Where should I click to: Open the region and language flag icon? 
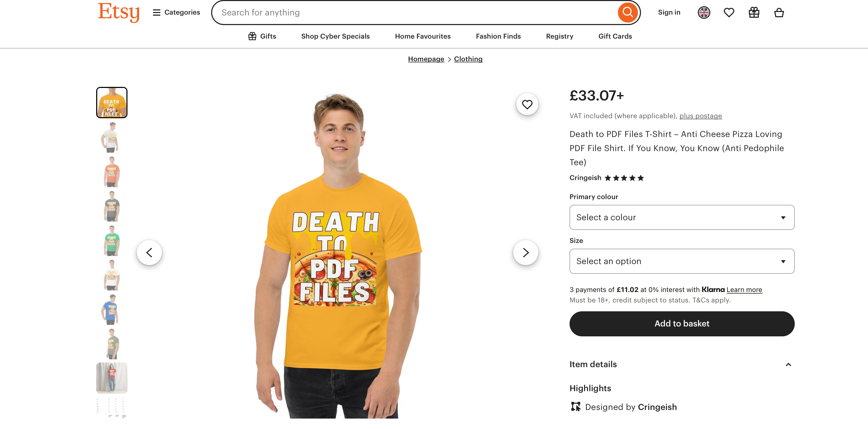click(704, 13)
